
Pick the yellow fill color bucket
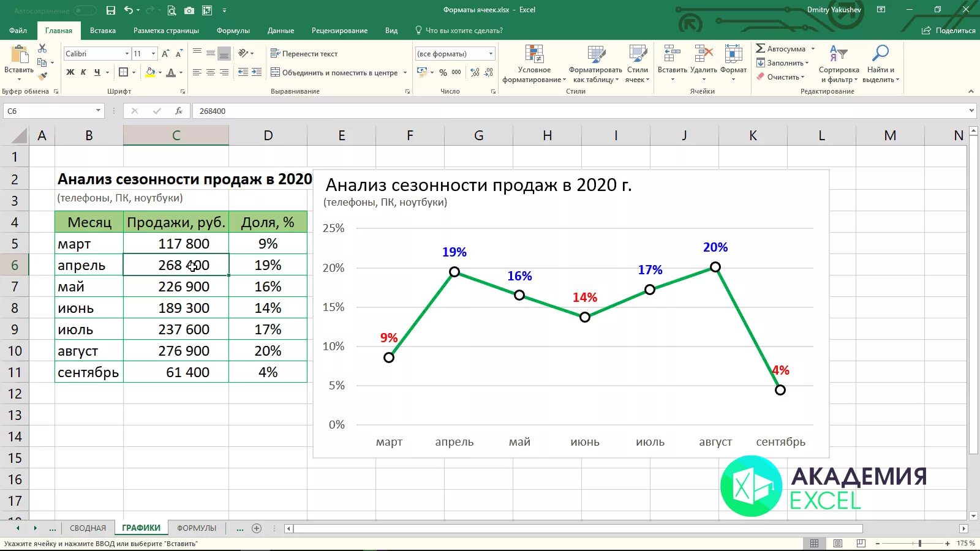click(150, 72)
